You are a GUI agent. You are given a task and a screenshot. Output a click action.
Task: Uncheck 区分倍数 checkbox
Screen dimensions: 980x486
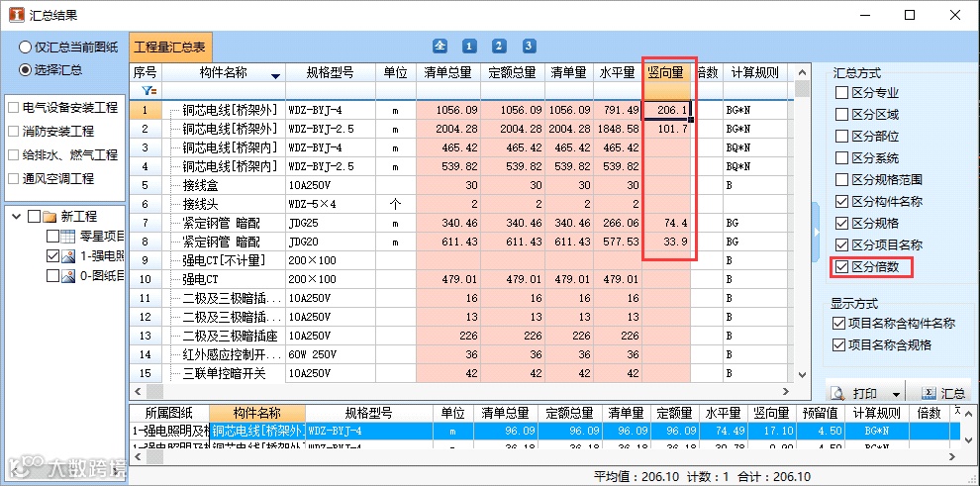pos(841,266)
